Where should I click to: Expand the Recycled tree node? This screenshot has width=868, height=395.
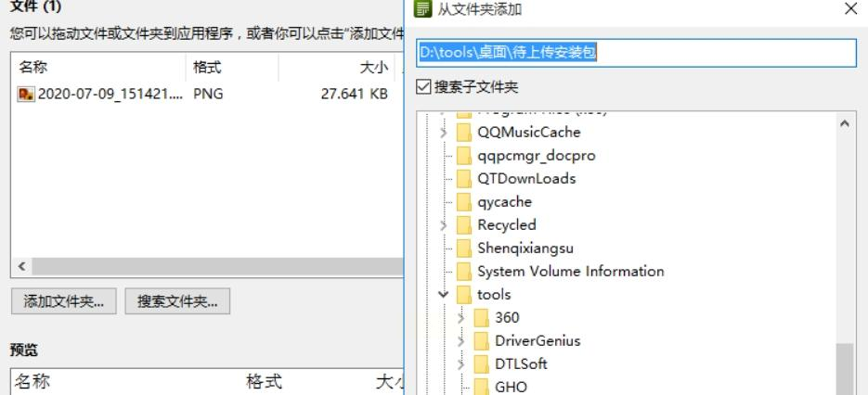coord(443,225)
